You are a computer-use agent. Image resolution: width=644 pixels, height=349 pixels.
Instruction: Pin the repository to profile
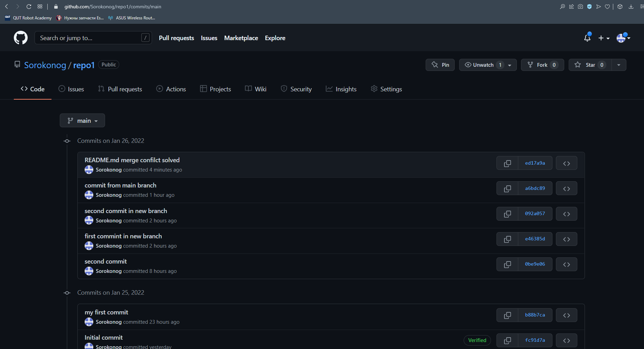click(440, 65)
